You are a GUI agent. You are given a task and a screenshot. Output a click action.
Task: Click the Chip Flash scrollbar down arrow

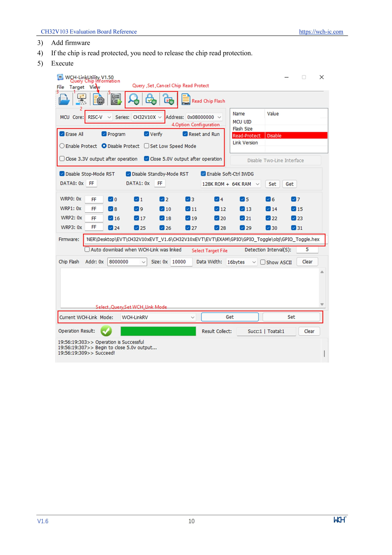pos(322,304)
